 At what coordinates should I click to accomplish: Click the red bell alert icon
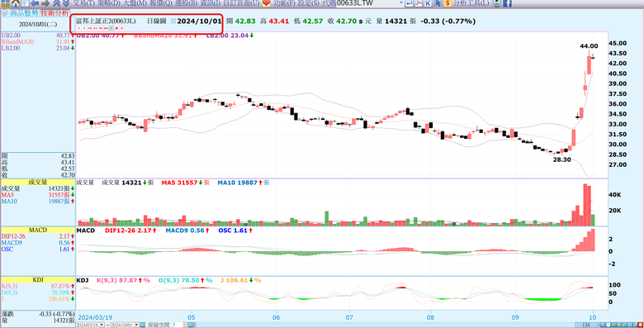point(641,325)
